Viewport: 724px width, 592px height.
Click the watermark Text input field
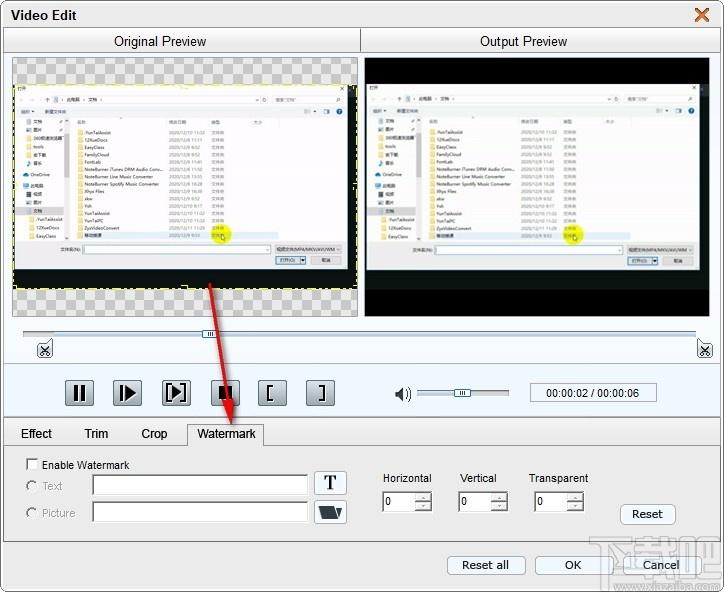tap(200, 484)
